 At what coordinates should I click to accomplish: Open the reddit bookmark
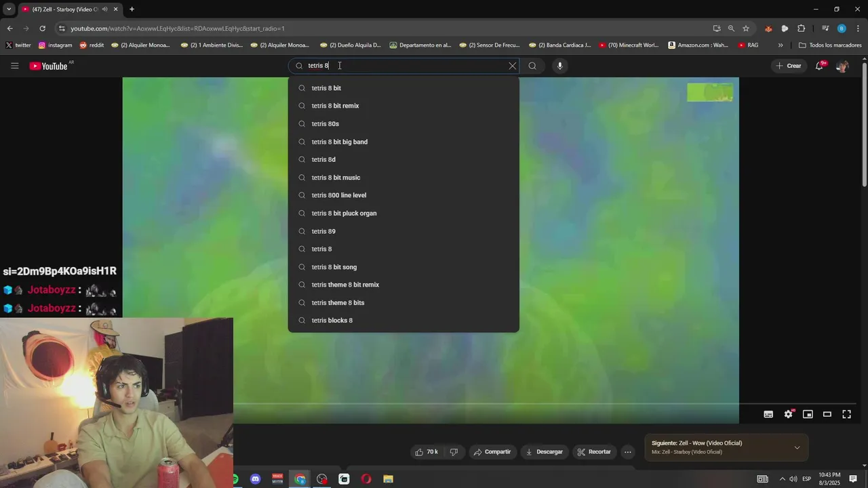92,45
